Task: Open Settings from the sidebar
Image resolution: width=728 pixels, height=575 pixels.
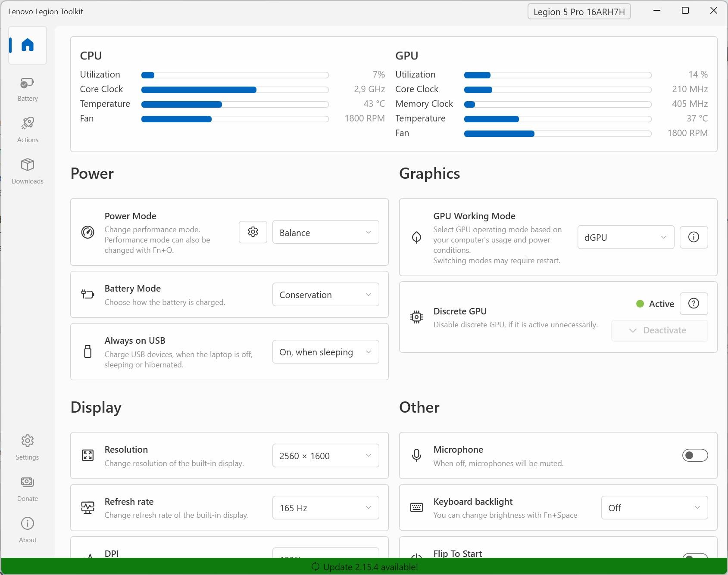Action: (28, 448)
